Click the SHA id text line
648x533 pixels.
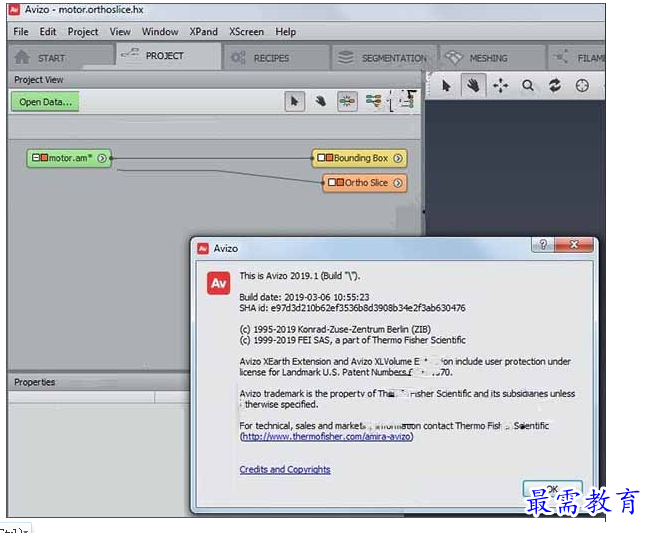352,308
